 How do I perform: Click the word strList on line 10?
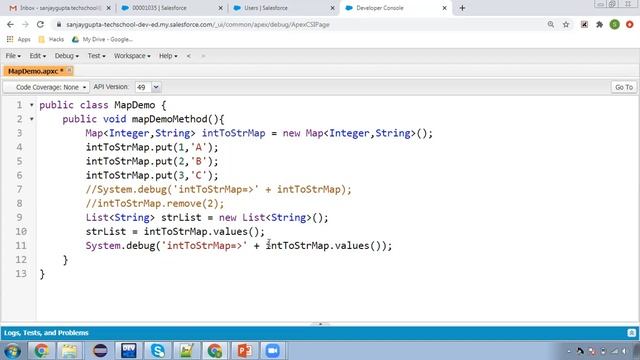(x=106, y=232)
